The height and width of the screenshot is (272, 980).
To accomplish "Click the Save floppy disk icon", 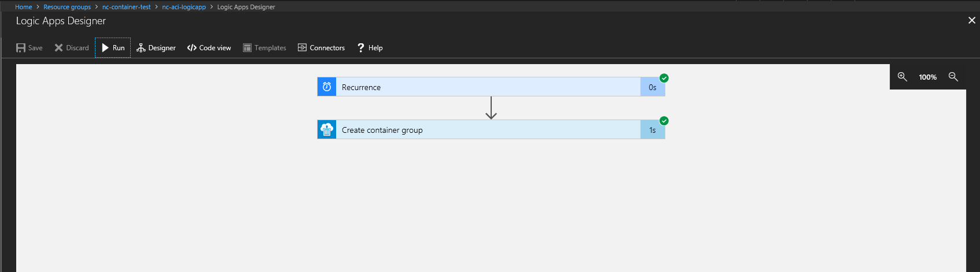I will [21, 48].
